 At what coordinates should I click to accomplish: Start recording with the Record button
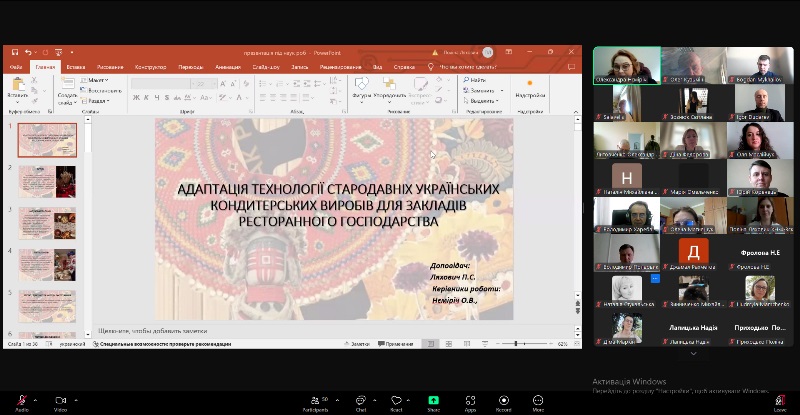[503, 400]
